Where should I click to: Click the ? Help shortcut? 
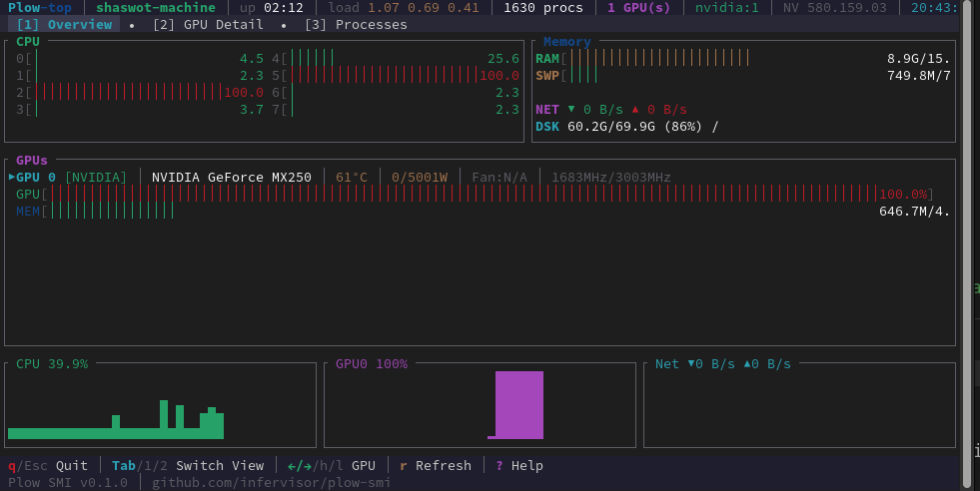(519, 465)
